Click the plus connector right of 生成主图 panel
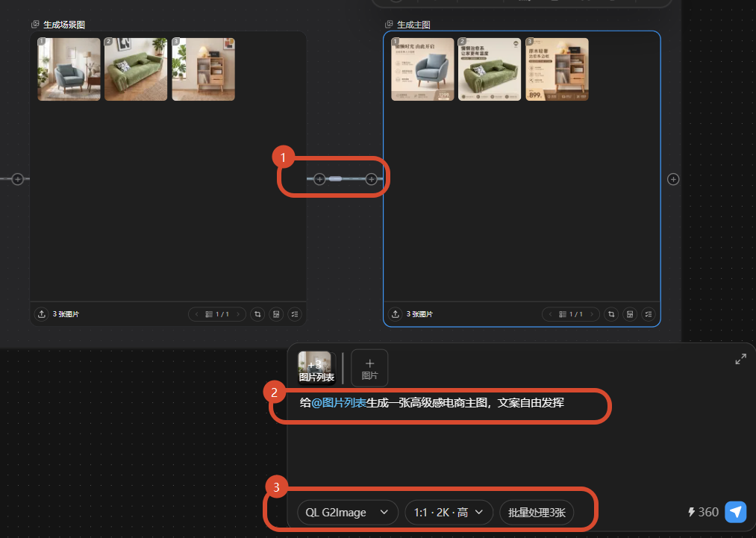756x538 pixels. (x=674, y=179)
